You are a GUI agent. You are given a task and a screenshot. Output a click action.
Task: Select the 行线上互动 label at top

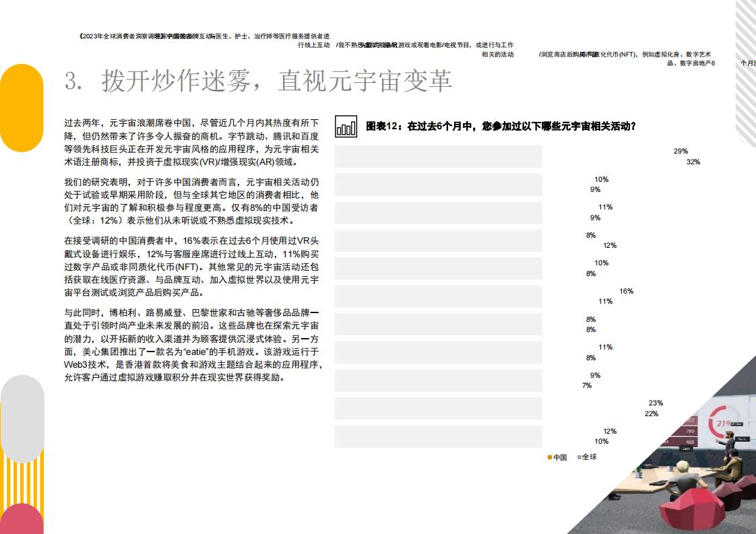(x=314, y=45)
